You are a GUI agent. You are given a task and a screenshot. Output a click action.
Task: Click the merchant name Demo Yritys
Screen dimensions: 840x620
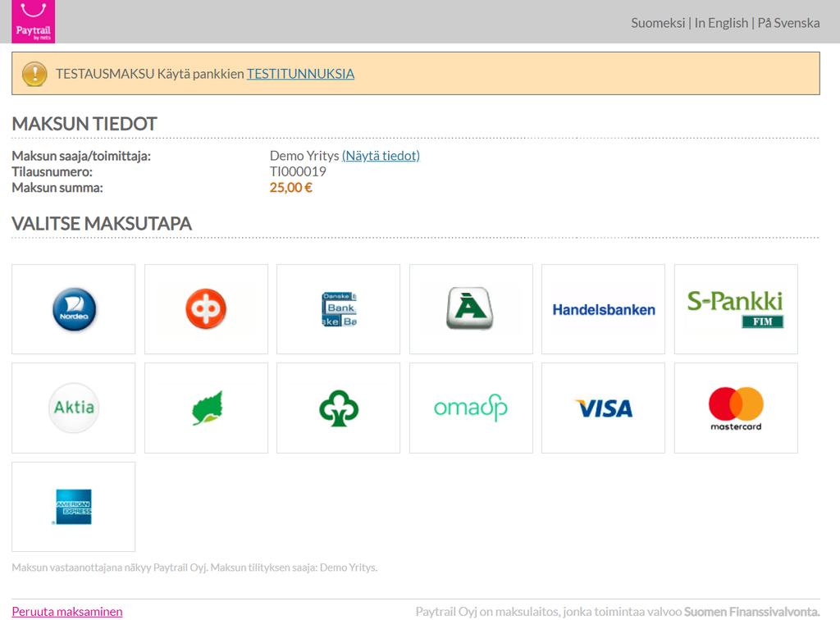coord(304,156)
